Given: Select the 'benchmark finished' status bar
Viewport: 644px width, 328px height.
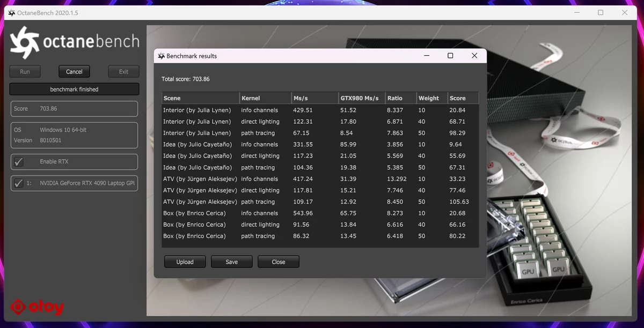Looking at the screenshot, I should pyautogui.click(x=75, y=90).
